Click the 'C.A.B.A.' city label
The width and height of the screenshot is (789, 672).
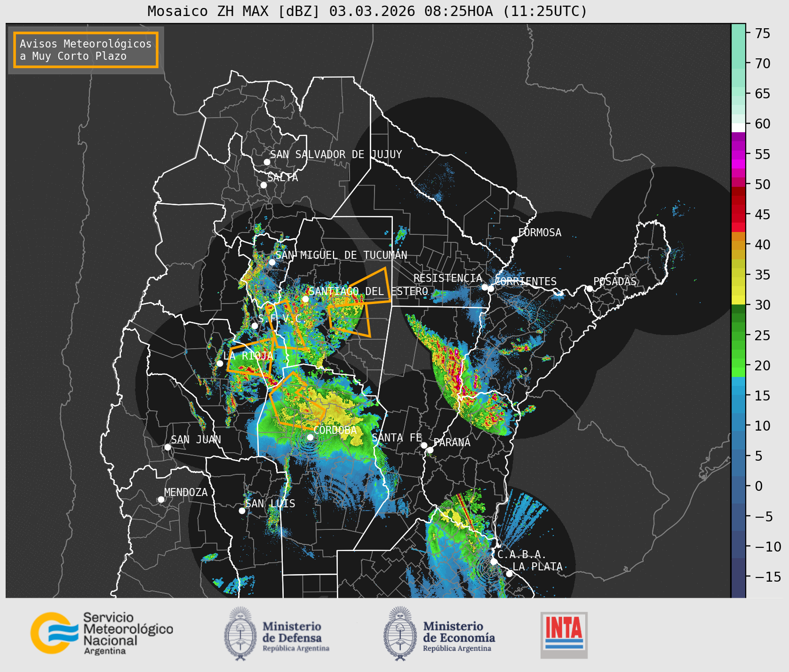point(522,554)
